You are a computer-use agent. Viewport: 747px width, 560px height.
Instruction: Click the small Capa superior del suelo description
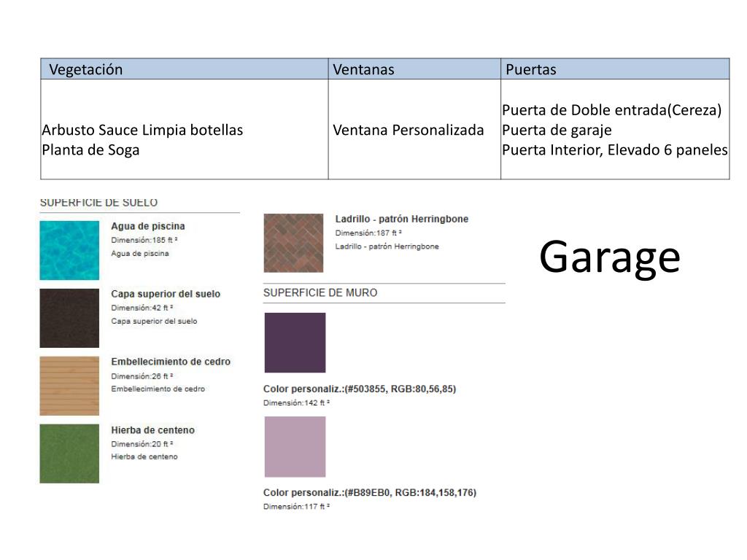coord(155,321)
